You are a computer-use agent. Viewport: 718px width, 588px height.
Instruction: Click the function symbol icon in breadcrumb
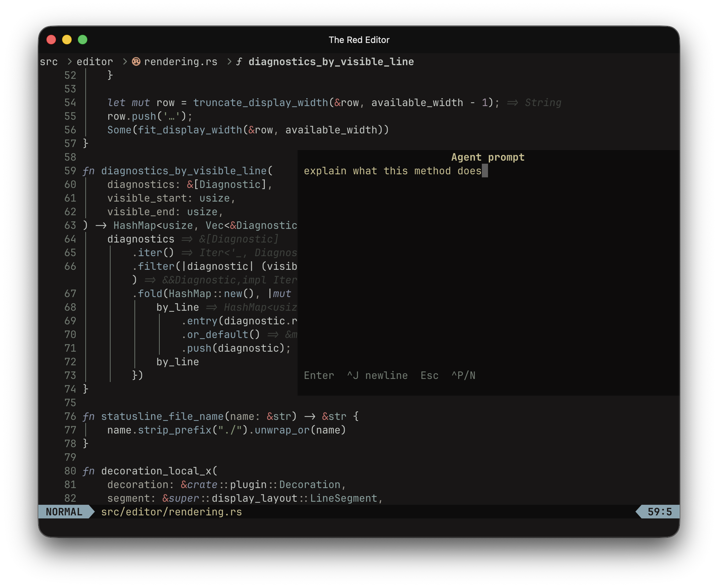239,61
